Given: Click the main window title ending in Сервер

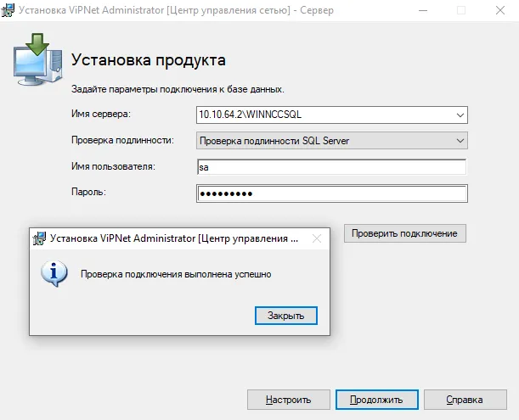Looking at the screenshot, I should [176, 10].
